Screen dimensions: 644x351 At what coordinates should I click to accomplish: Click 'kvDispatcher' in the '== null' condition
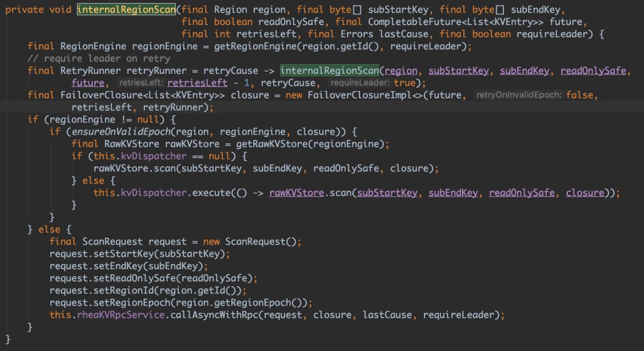(154, 156)
